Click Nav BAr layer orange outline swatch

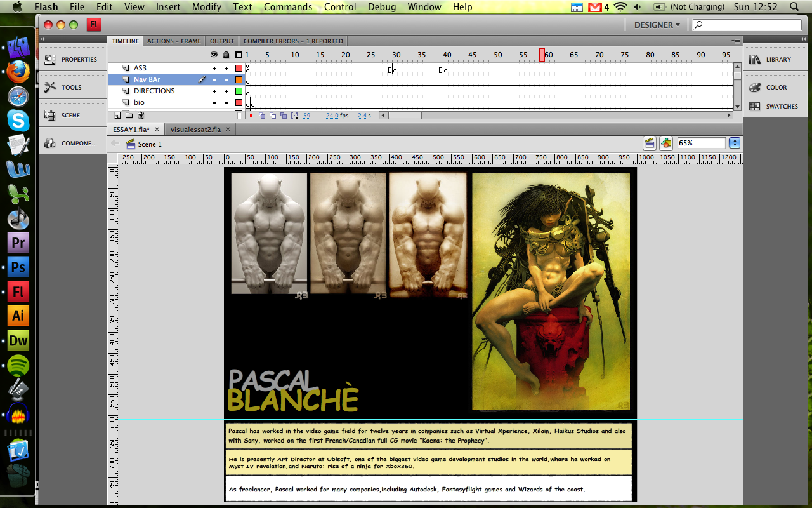click(x=239, y=80)
